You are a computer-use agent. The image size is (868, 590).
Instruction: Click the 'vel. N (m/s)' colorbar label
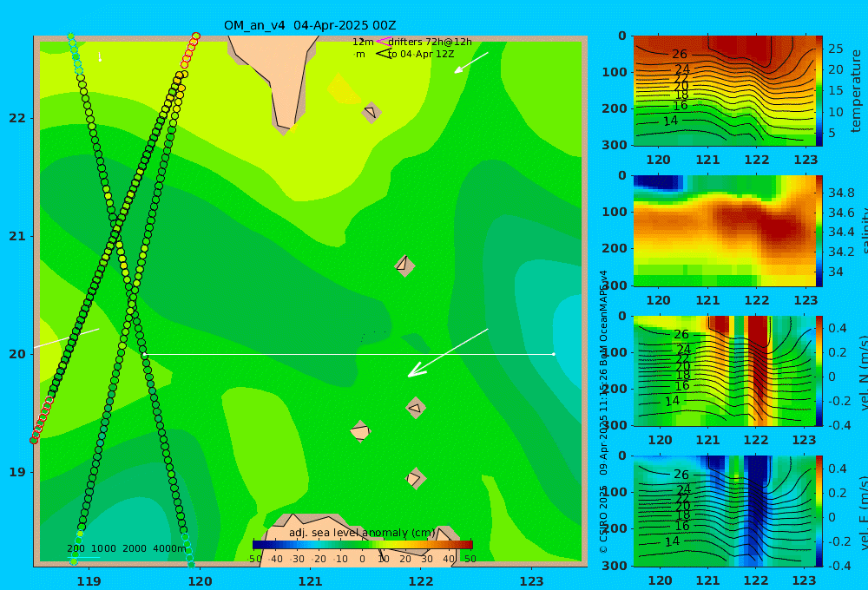[863, 372]
